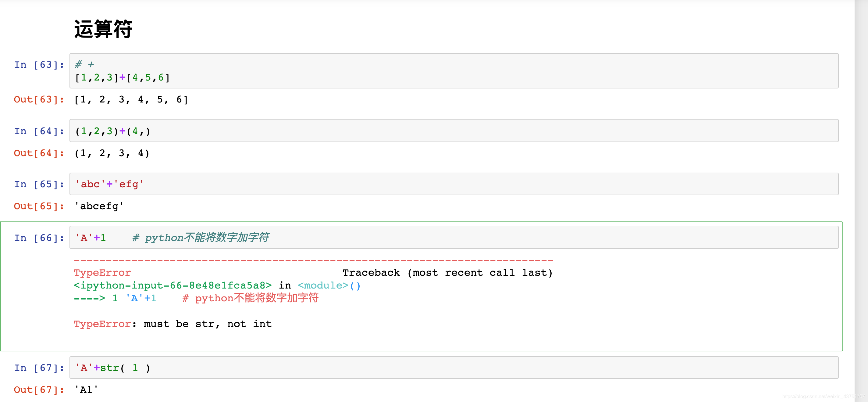This screenshot has width=868, height=402.
Task: Click output (1, 2, 3, 4)
Action: [112, 153]
